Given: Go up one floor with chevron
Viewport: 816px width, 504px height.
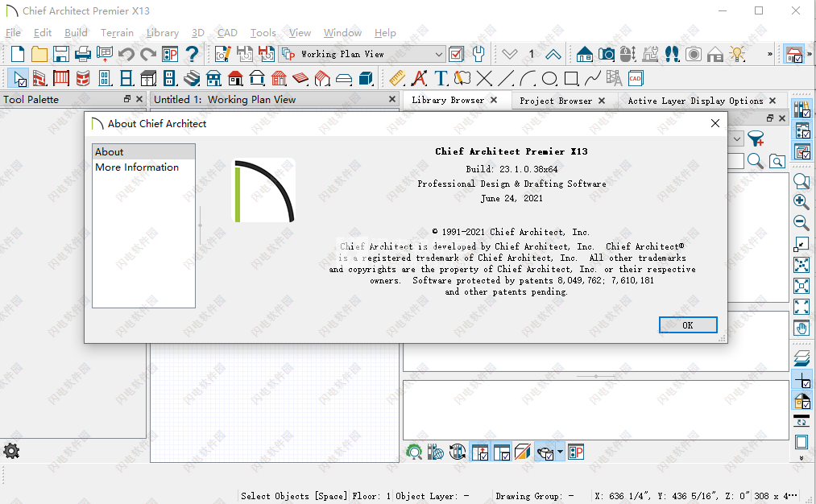Looking at the screenshot, I should [553, 54].
